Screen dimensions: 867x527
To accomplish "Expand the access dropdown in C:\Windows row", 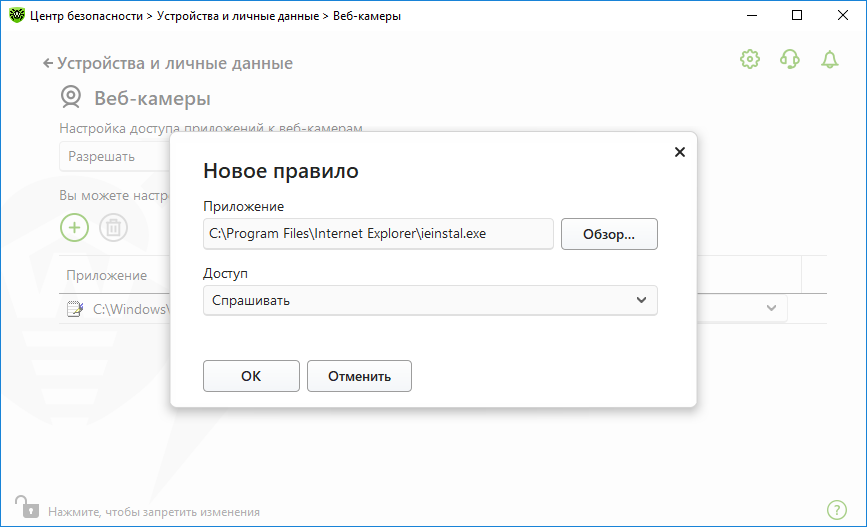I will 771,308.
